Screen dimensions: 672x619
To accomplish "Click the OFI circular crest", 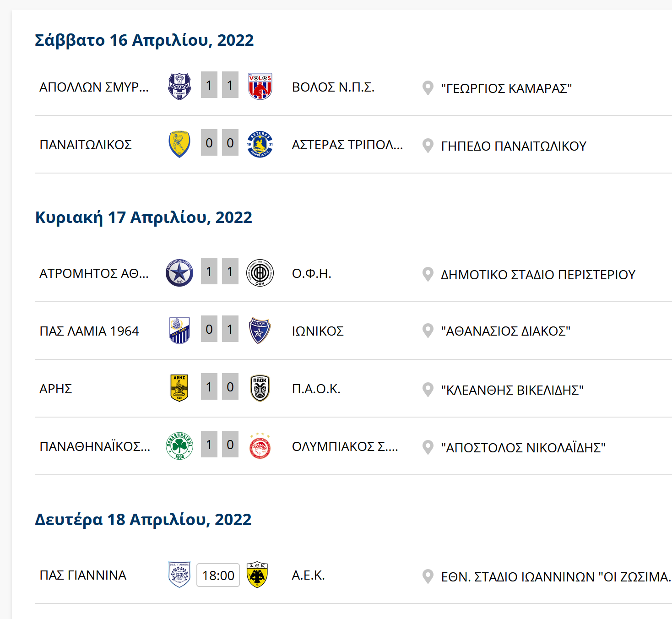I will (x=260, y=273).
